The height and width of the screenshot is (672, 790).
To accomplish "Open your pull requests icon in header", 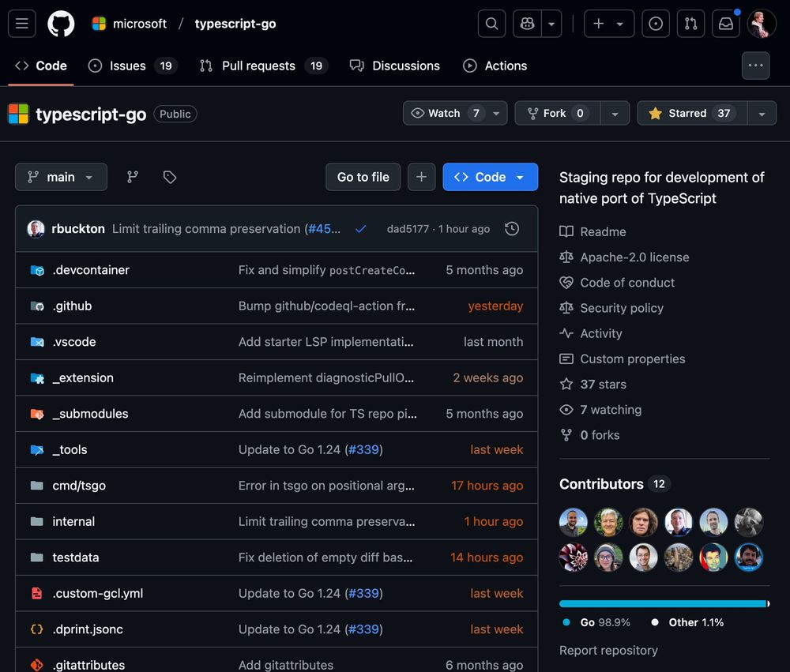I will [690, 24].
